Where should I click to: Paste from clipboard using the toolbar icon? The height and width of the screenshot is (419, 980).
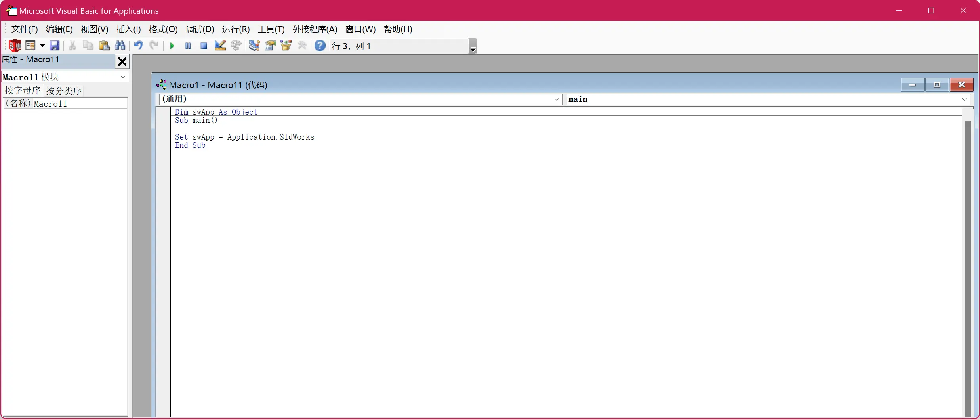(x=104, y=46)
